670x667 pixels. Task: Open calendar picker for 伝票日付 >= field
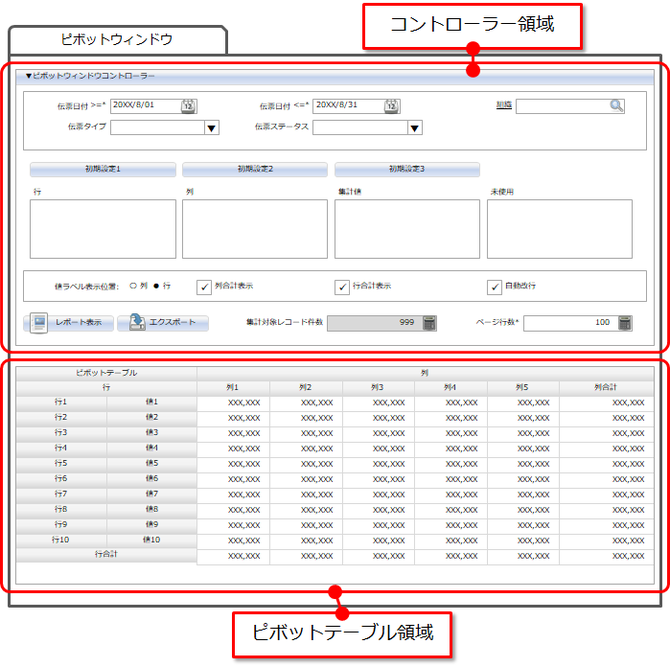[x=188, y=106]
